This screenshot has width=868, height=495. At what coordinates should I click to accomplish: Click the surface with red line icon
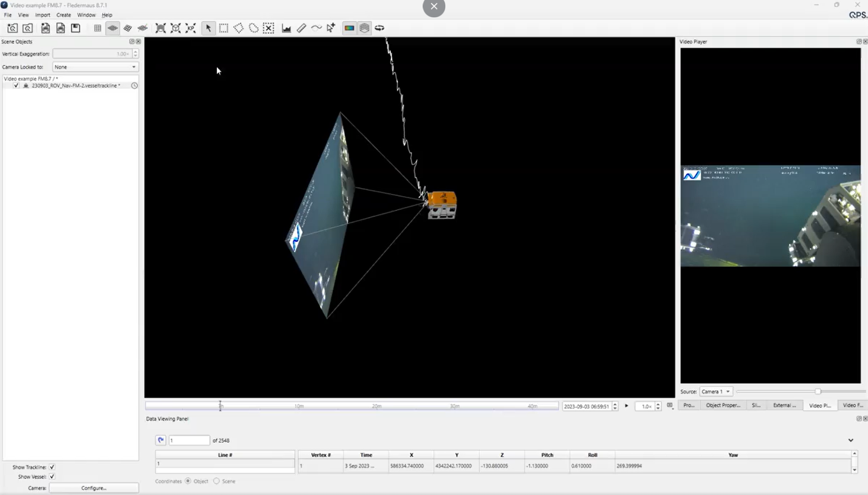click(142, 28)
